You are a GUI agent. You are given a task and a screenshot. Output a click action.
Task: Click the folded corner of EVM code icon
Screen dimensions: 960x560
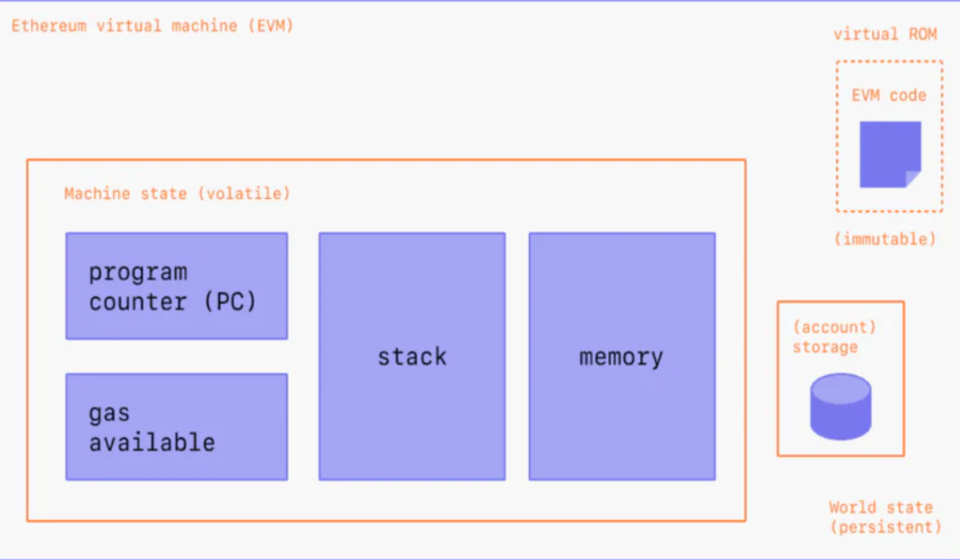click(913, 179)
